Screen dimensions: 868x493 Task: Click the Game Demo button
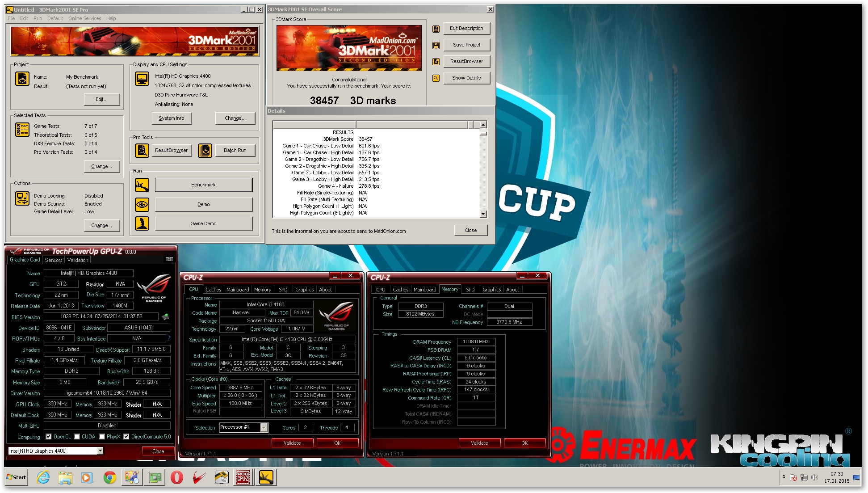click(204, 224)
